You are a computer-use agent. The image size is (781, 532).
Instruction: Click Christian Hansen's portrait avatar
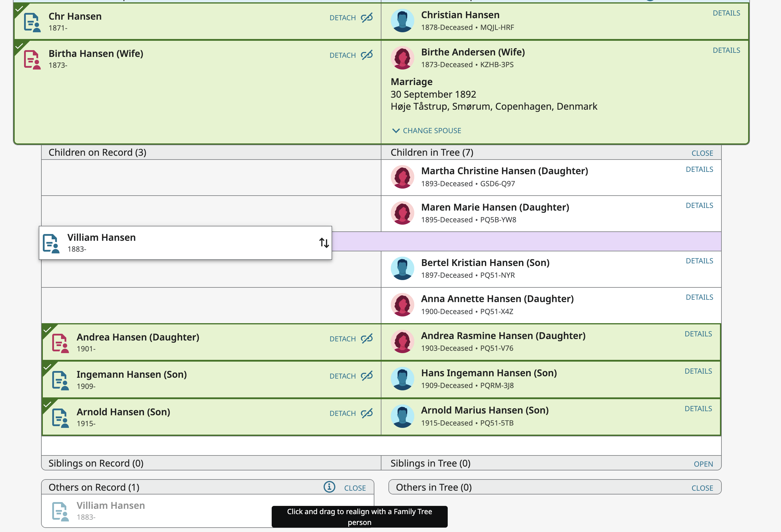coord(402,20)
